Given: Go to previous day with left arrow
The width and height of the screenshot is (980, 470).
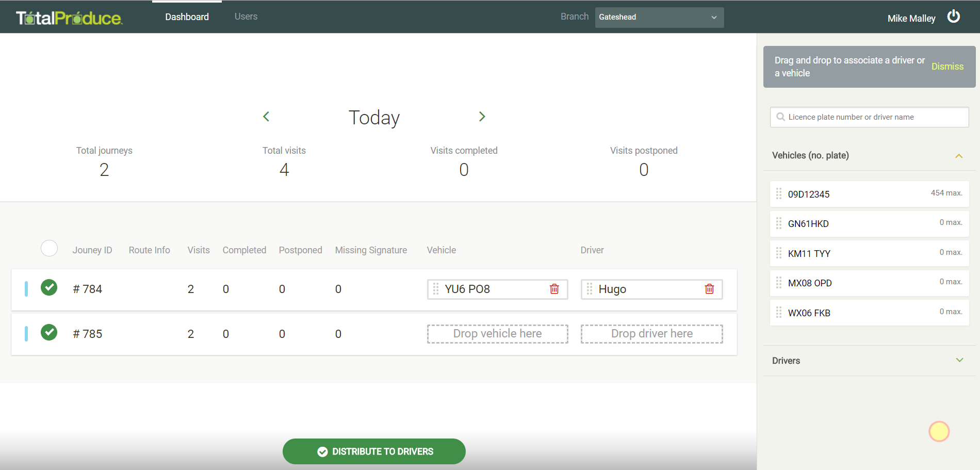Looking at the screenshot, I should coord(266,117).
